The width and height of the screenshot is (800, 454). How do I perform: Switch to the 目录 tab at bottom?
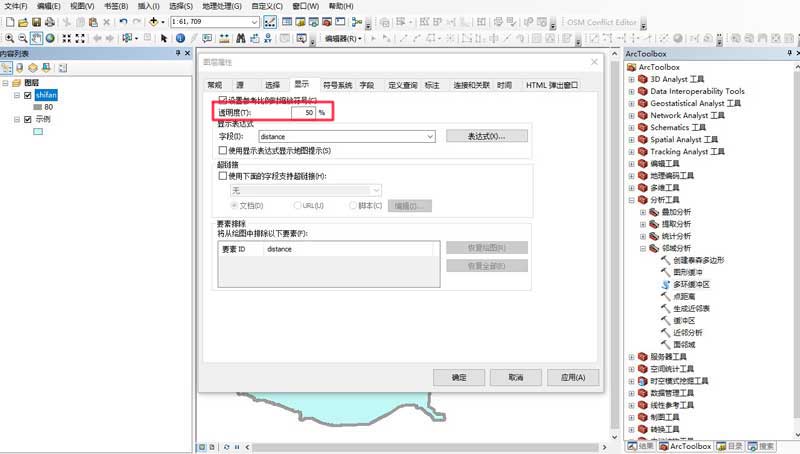[x=730, y=446]
